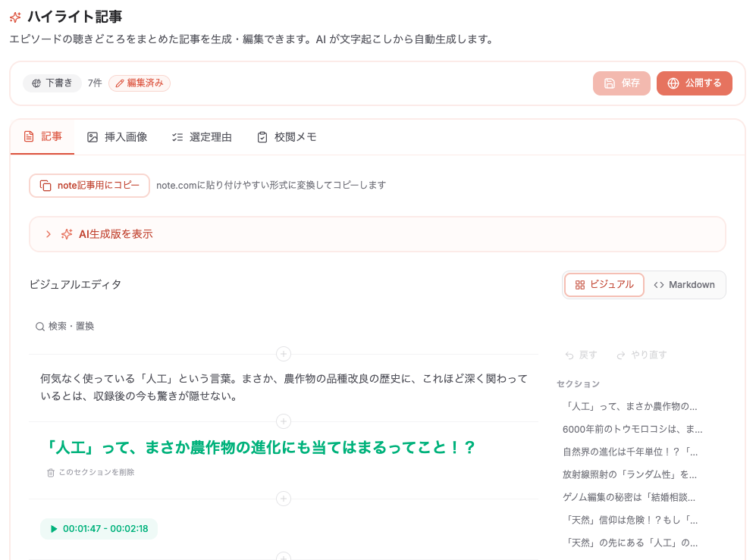Open the 挿入画像 tab icon
This screenshot has height=560, width=756.
point(93,137)
